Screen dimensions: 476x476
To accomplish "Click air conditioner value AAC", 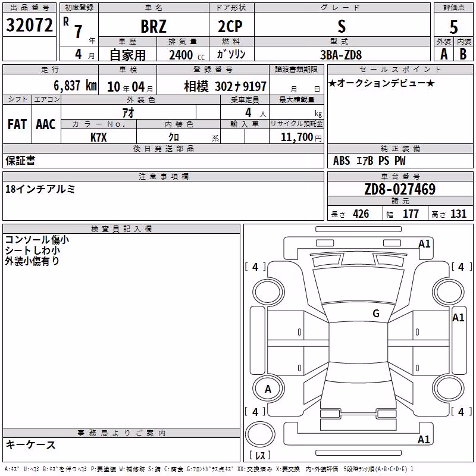I will click(46, 124).
